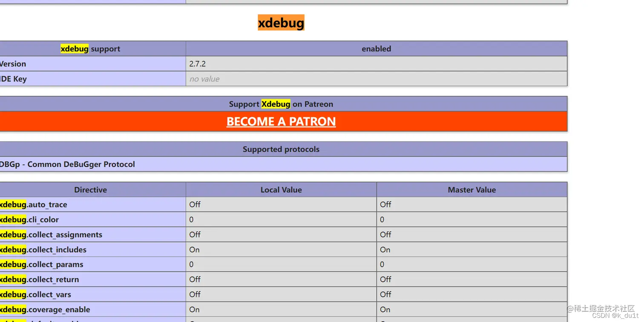Click master value On for coverage_enable
The image size is (644, 322).
pos(472,309)
